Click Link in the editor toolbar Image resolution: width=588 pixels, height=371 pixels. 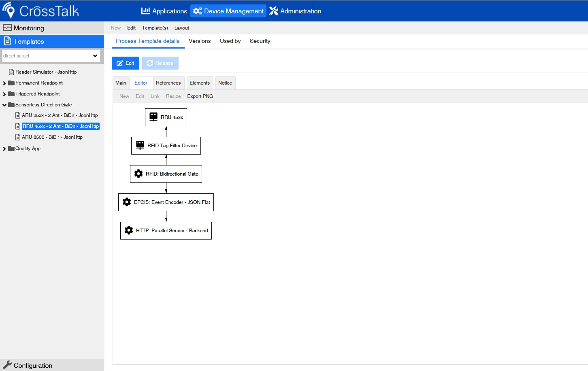click(x=155, y=96)
